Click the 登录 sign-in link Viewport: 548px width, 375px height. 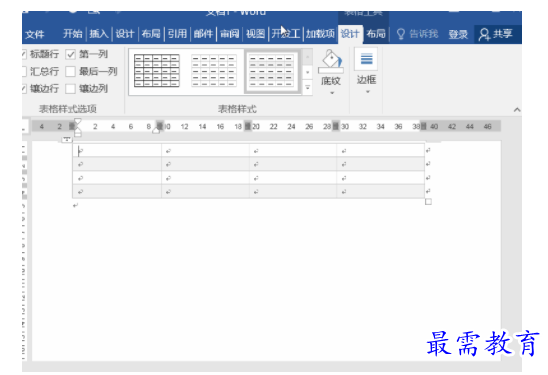pos(458,34)
